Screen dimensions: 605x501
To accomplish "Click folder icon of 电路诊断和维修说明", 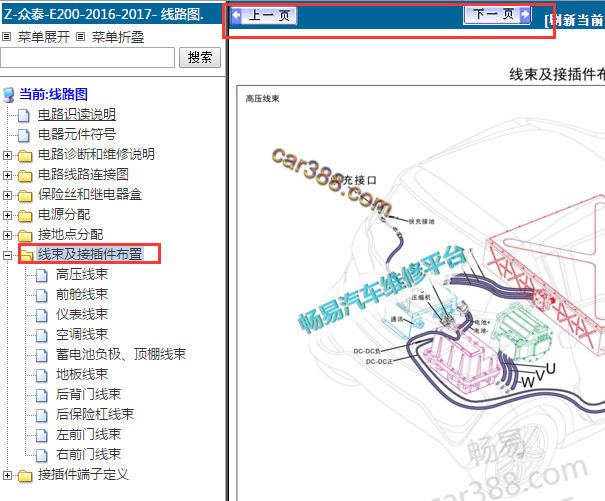I will [25, 156].
